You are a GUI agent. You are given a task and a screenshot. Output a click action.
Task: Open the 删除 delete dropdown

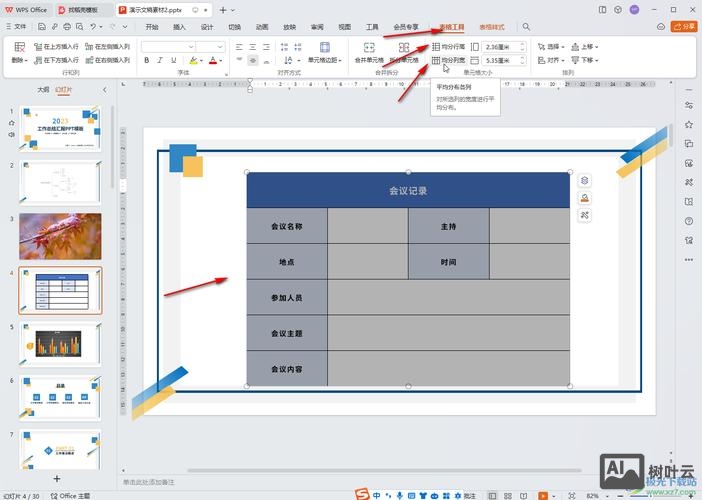[20, 60]
